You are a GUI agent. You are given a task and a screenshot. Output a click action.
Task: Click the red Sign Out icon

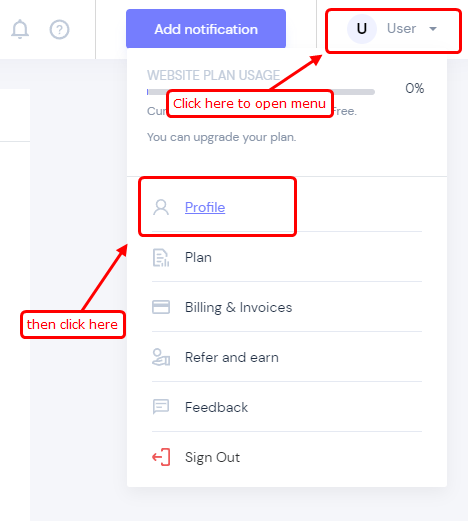pyautogui.click(x=161, y=457)
